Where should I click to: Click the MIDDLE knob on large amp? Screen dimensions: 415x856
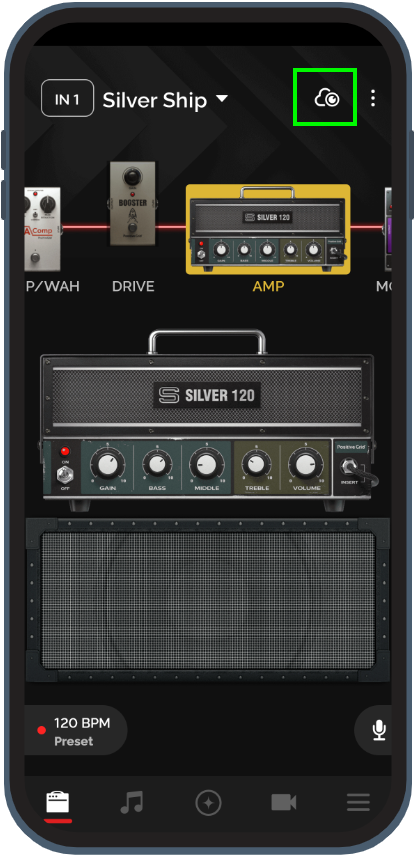click(x=206, y=465)
